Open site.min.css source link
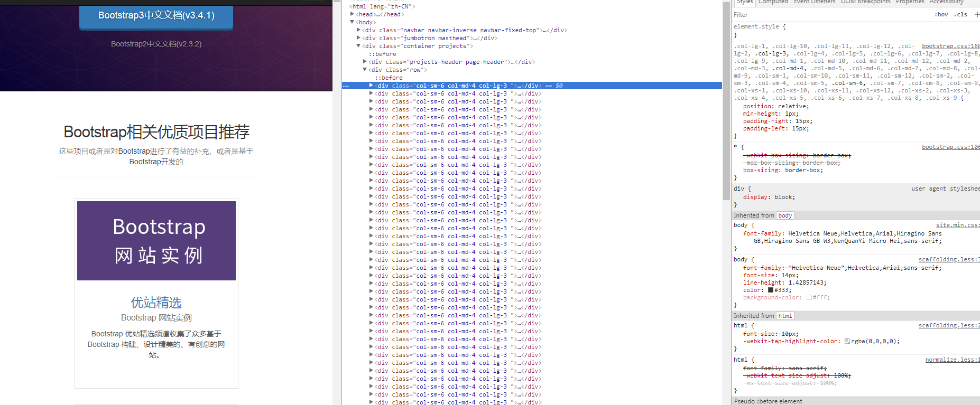The image size is (980, 405). [958, 225]
